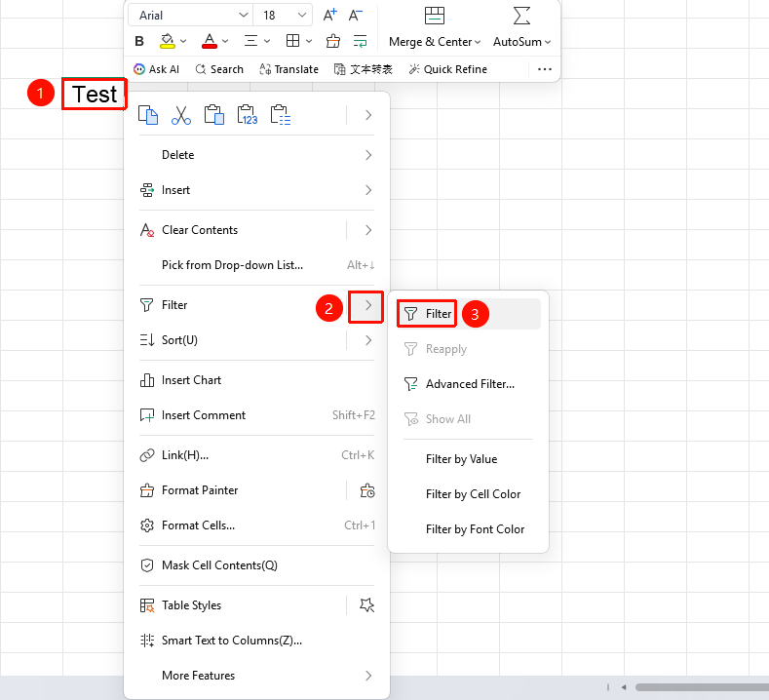Choose Pick from Drop-down List

(x=256, y=265)
